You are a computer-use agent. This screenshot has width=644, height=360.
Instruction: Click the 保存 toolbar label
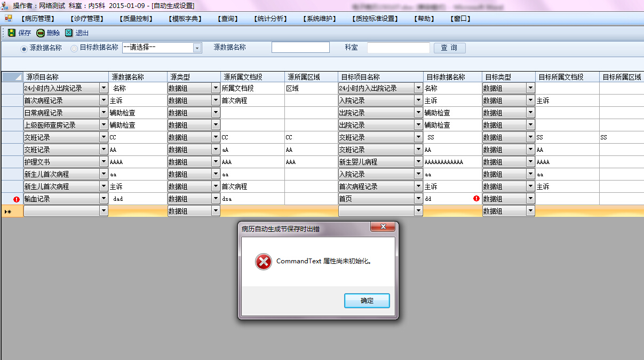[x=25, y=33]
